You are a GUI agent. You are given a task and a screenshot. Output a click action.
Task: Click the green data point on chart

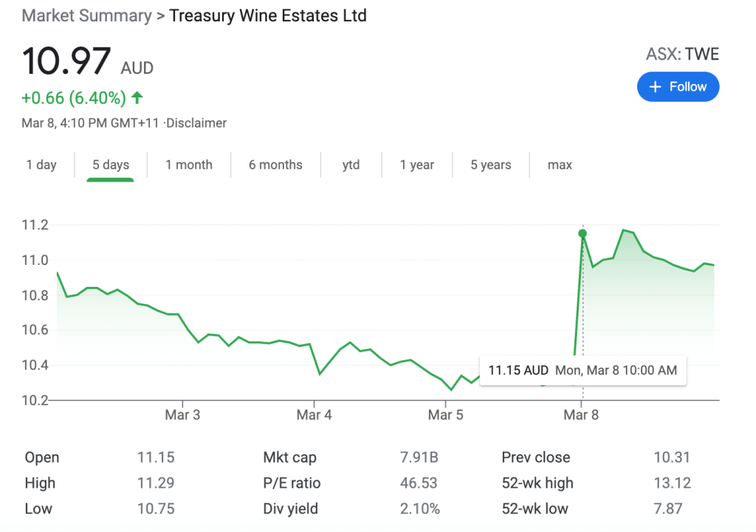(583, 234)
